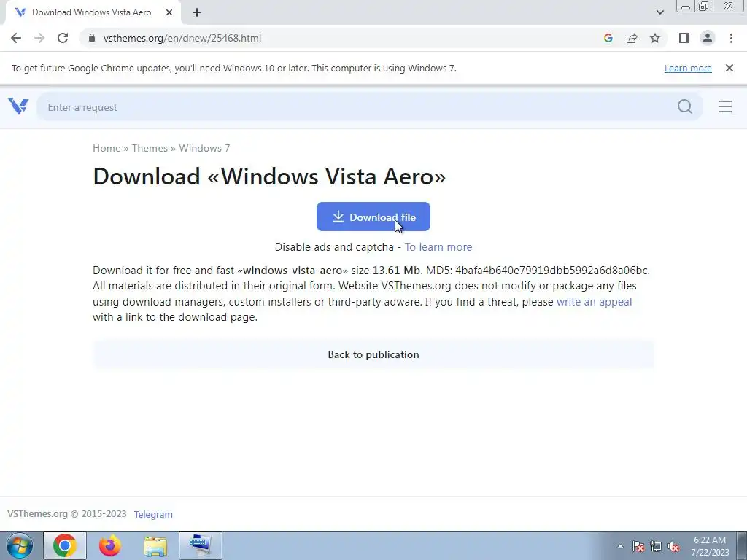Expand the tab search chevron
Image resolution: width=747 pixels, height=560 pixels.
pos(659,12)
